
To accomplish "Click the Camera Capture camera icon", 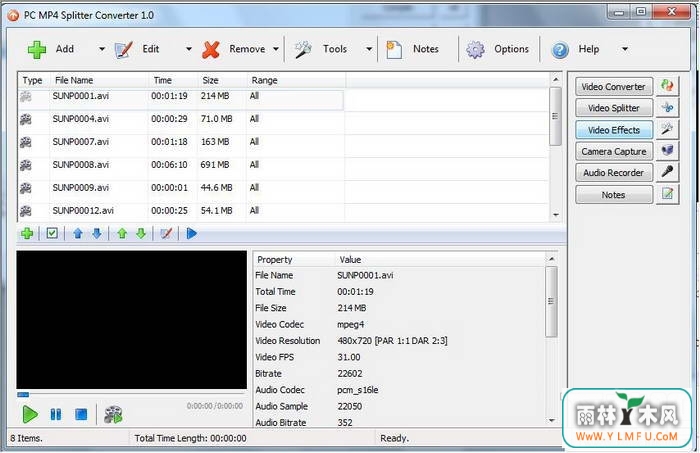I will coord(667,151).
